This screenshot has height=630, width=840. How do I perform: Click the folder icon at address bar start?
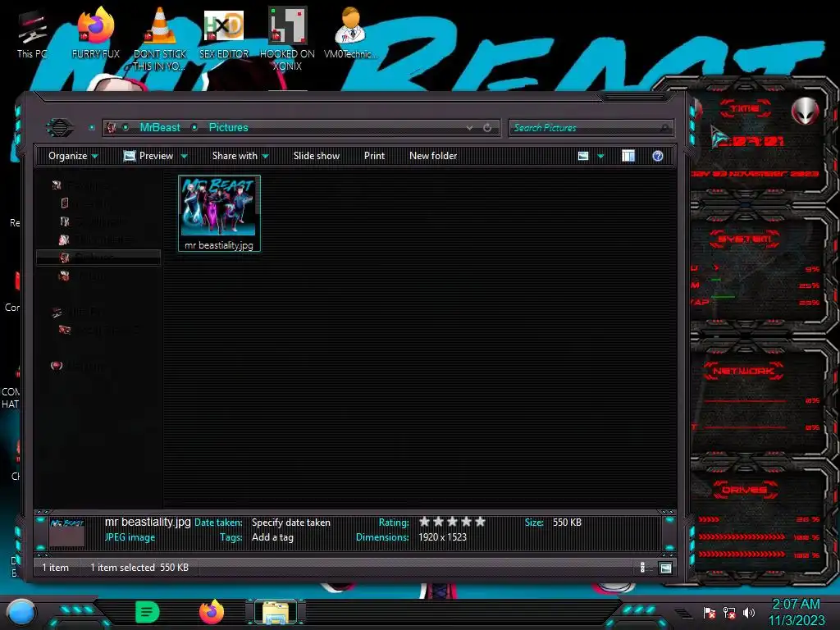click(x=112, y=127)
